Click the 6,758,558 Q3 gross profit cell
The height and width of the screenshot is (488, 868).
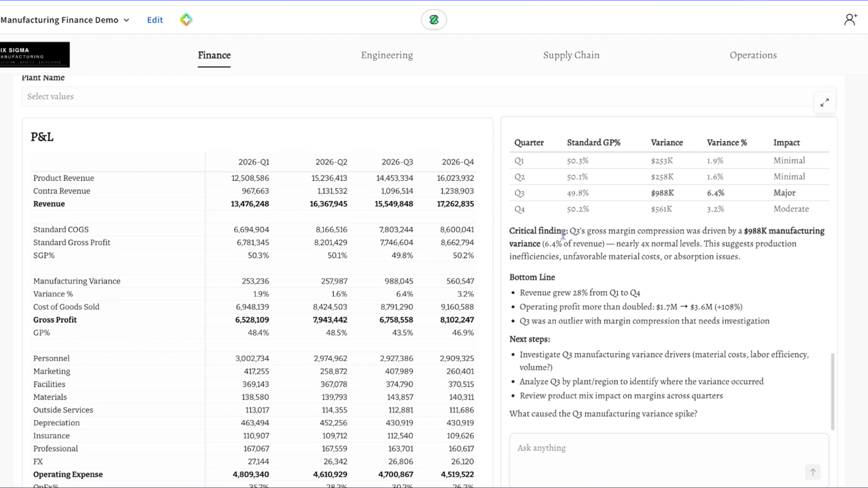click(x=396, y=320)
